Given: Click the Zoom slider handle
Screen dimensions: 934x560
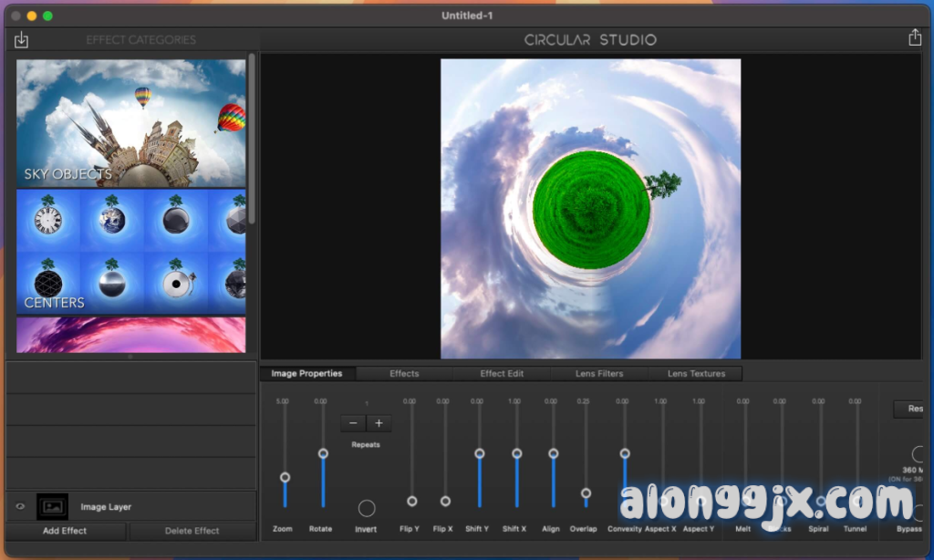Looking at the screenshot, I should (285, 477).
